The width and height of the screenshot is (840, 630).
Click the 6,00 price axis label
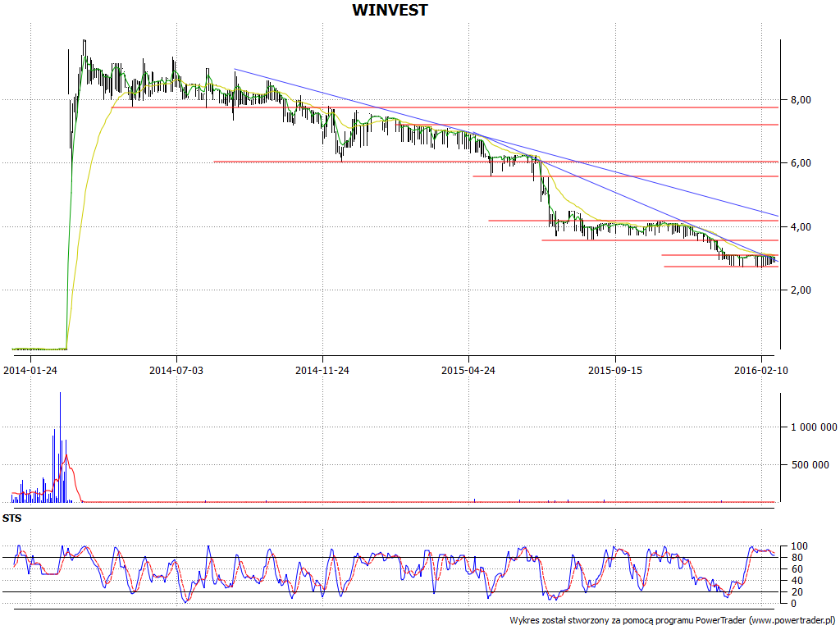coord(801,163)
